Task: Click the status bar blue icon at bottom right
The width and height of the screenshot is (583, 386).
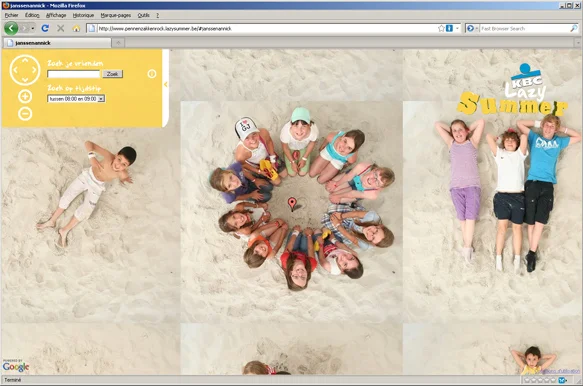Action: point(562,380)
